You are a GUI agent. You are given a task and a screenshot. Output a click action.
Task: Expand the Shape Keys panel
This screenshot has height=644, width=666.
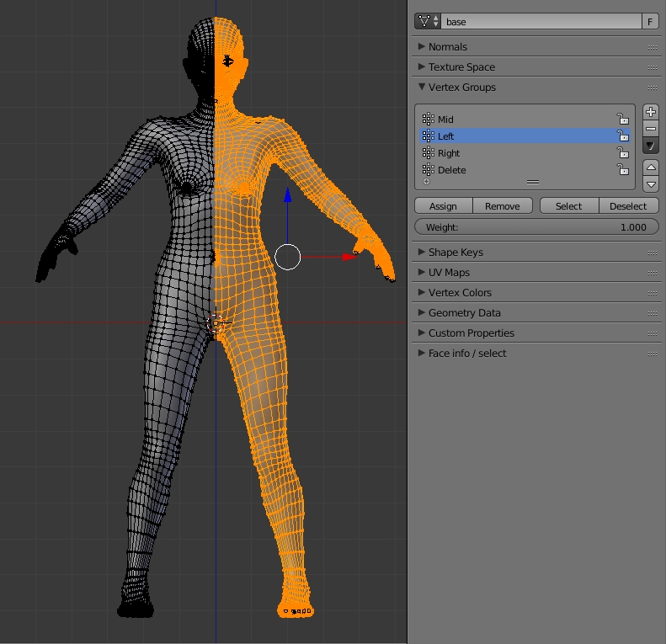[456, 253]
